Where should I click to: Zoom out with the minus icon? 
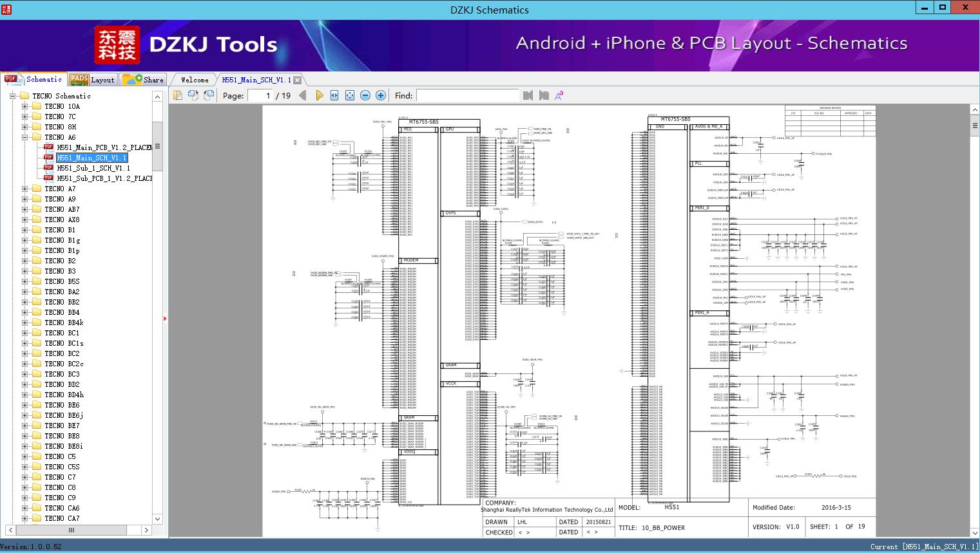(x=365, y=95)
